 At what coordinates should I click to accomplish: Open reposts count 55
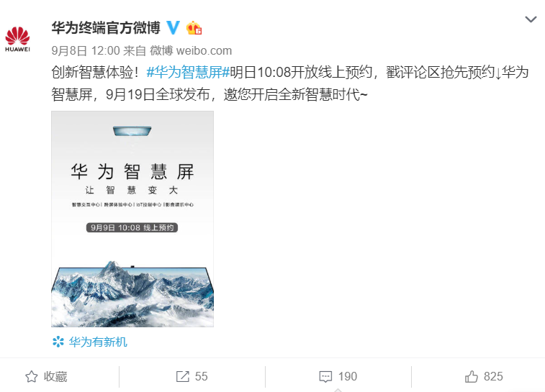pyautogui.click(x=202, y=376)
